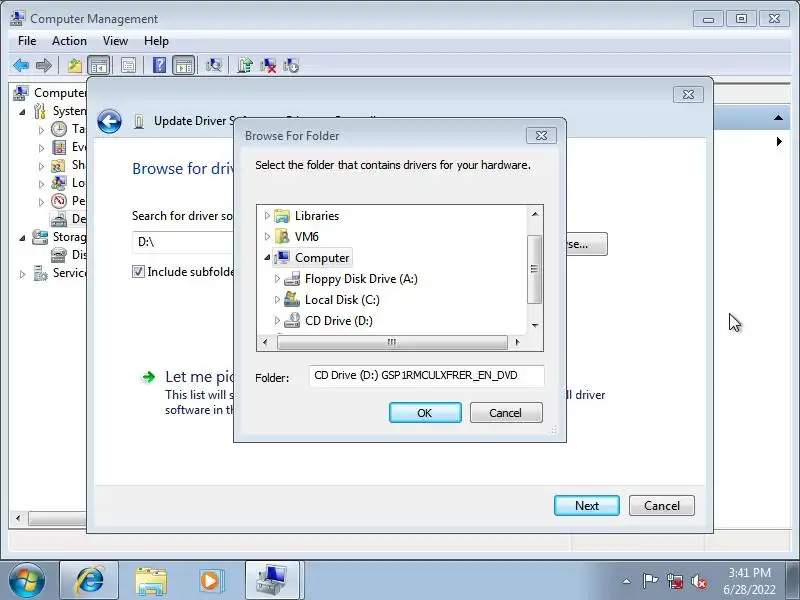The image size is (800, 600).
Task: Click the Back arrow toolbar icon
Action: (x=21, y=65)
